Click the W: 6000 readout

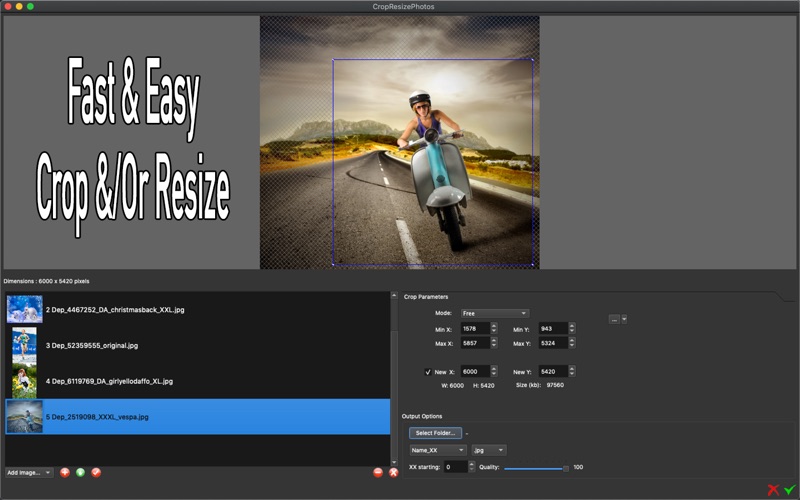[453, 386]
